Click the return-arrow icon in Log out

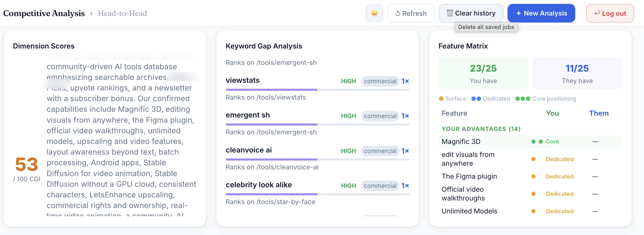(x=597, y=13)
